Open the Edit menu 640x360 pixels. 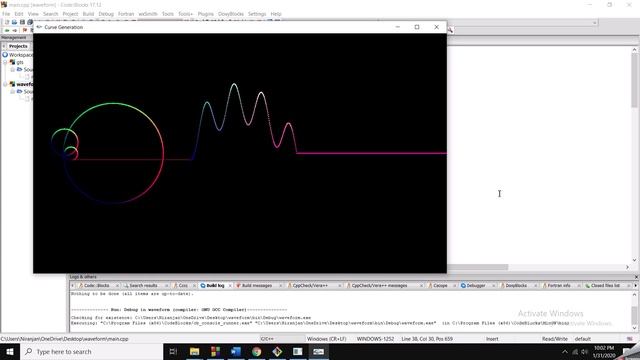19,14
